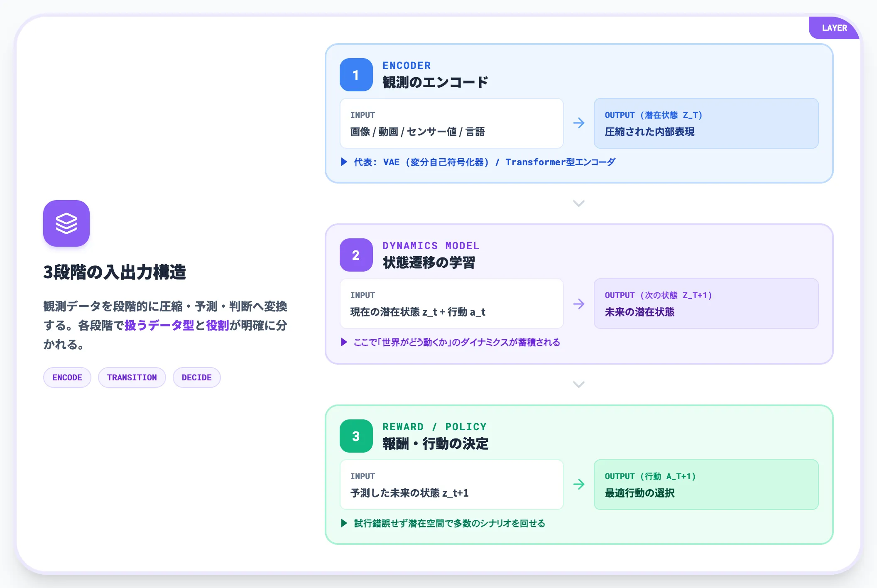Click the green arrow in Reward / Policy card

pyautogui.click(x=579, y=484)
